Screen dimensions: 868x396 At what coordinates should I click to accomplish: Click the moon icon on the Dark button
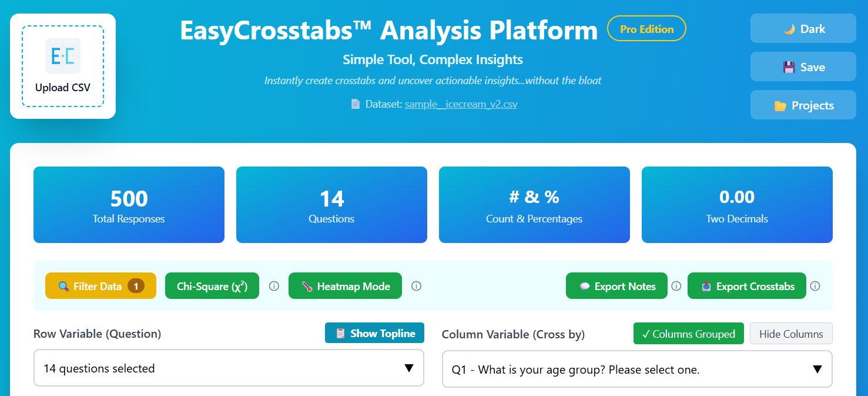789,29
